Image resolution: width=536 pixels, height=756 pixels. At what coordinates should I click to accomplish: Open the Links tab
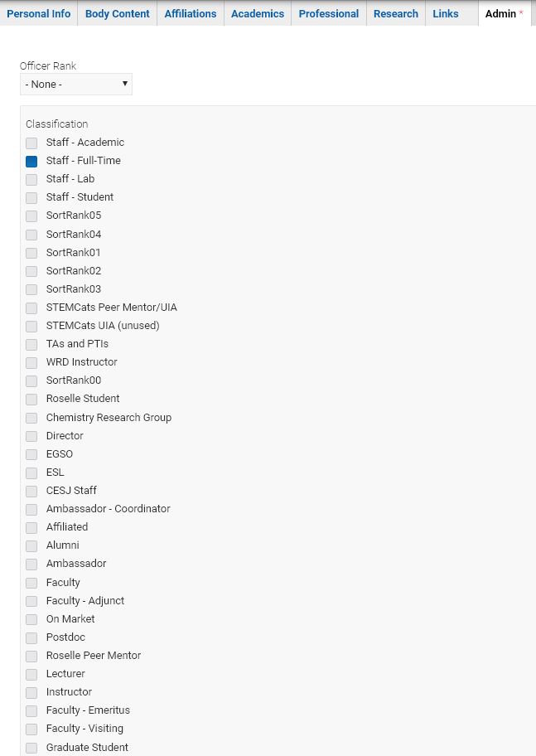446,13
